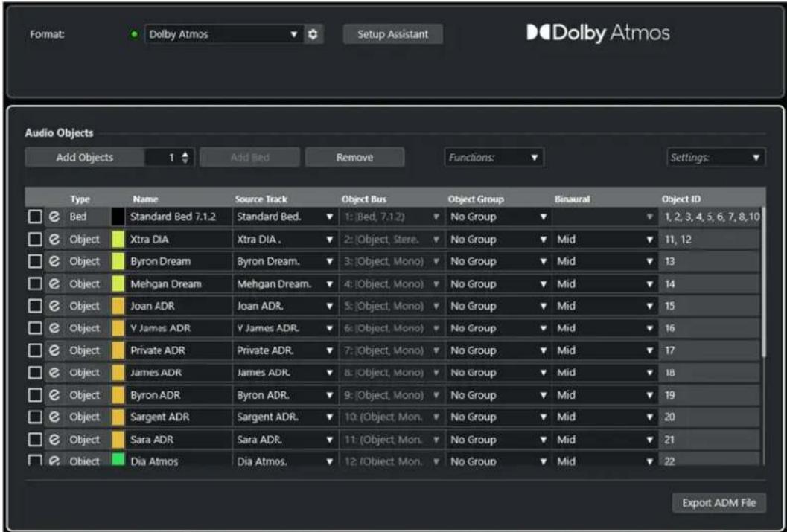The image size is (787, 532).
Task: Open Object Group dropdown for Xtra DIA
Action: pos(498,239)
